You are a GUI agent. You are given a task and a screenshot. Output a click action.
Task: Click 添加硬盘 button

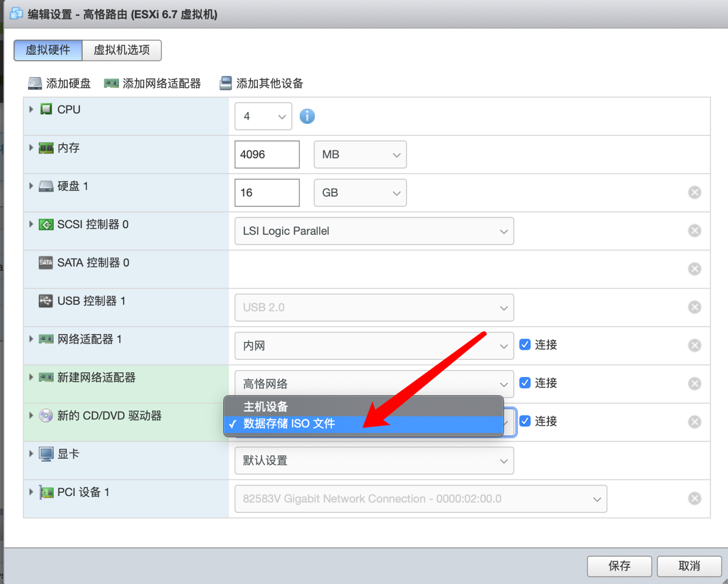click(x=59, y=84)
